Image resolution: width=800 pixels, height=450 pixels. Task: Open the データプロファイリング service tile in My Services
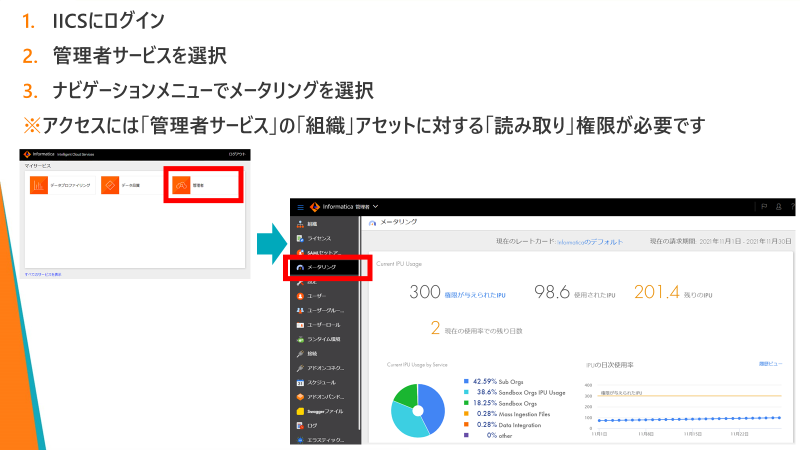tap(63, 185)
